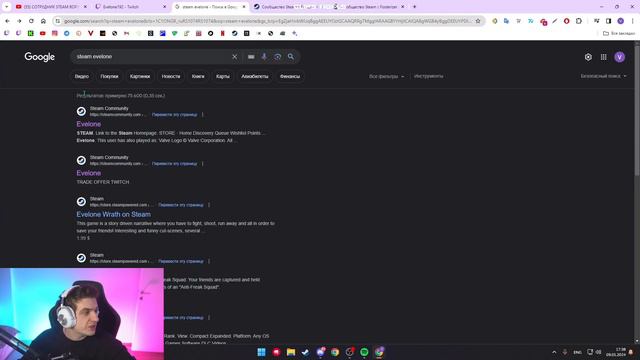Toggle the browser side panel
Viewport: 640px width, 360px height.
click(609, 21)
